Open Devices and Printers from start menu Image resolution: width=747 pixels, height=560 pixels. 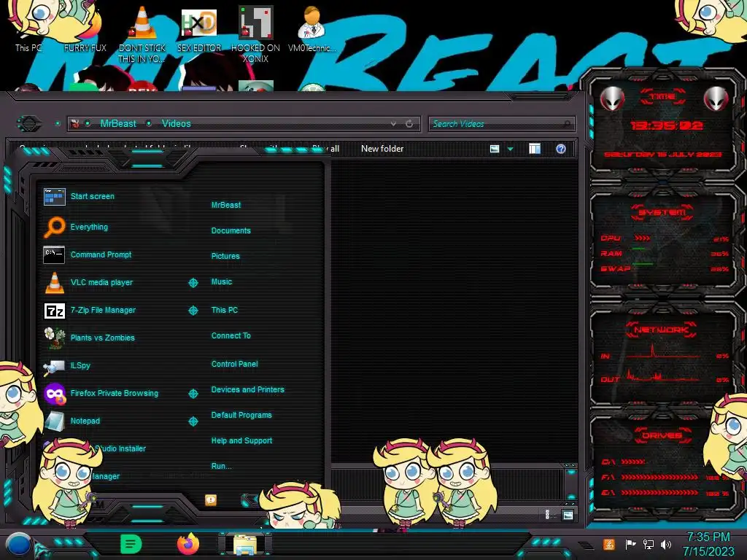248,389
